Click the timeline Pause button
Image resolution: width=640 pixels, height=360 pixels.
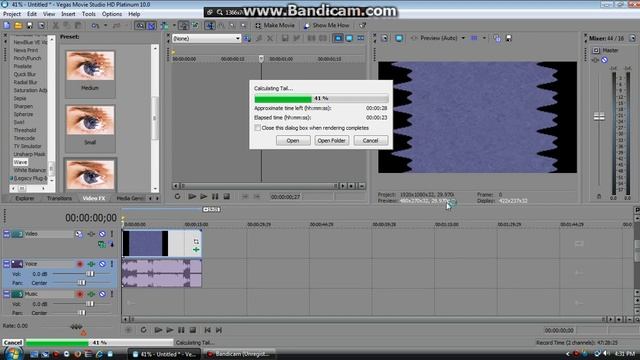[181, 330]
